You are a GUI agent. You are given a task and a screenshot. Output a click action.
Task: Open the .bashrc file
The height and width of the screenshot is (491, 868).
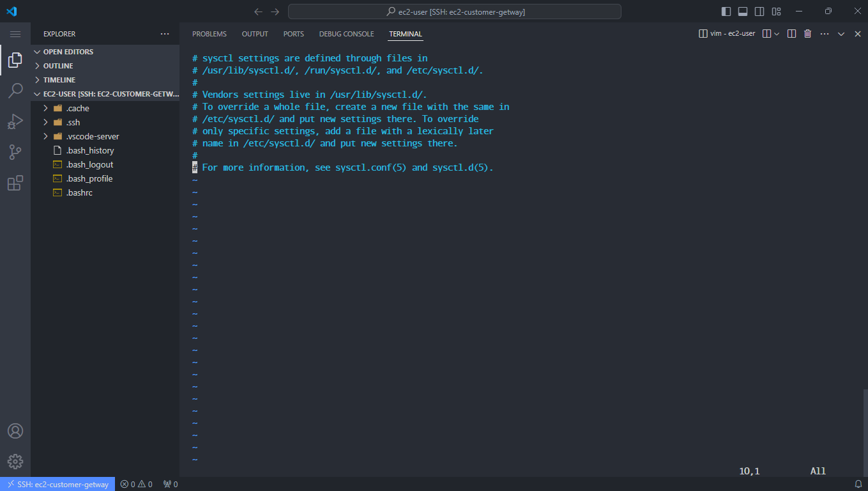coord(79,192)
